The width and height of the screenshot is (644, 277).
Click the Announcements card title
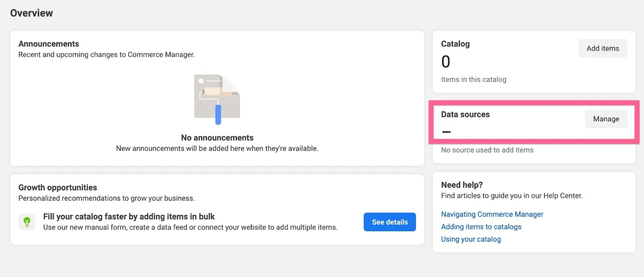click(x=49, y=44)
